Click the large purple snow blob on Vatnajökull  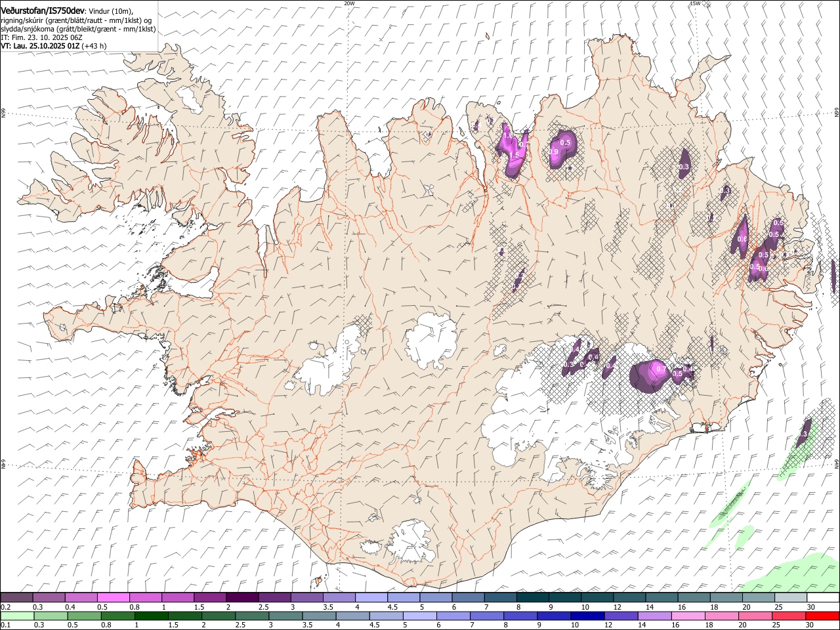[x=649, y=377]
